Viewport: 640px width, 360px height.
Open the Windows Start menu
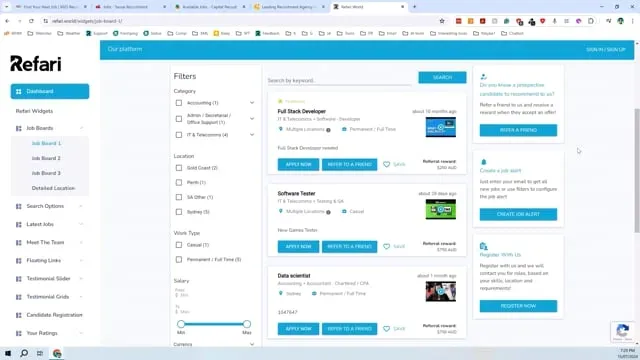point(8,353)
